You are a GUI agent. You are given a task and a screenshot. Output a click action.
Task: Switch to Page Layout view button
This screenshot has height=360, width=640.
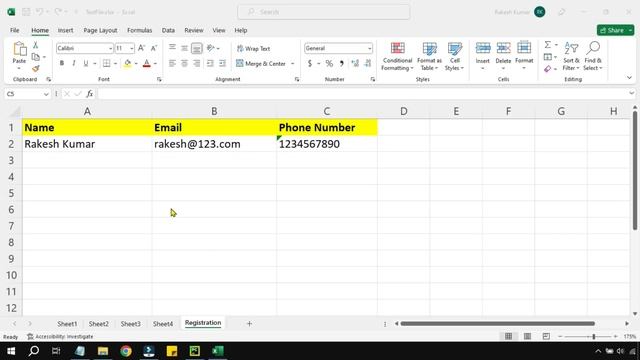click(x=527, y=336)
